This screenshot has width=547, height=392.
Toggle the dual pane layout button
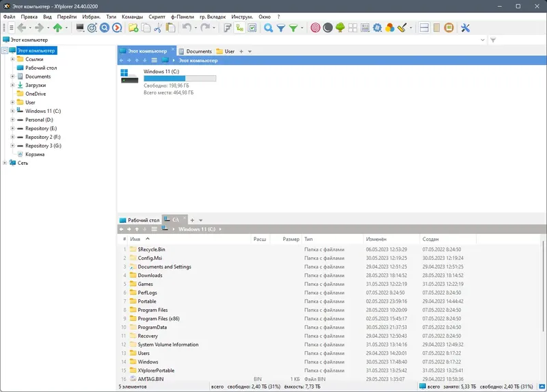(424, 27)
